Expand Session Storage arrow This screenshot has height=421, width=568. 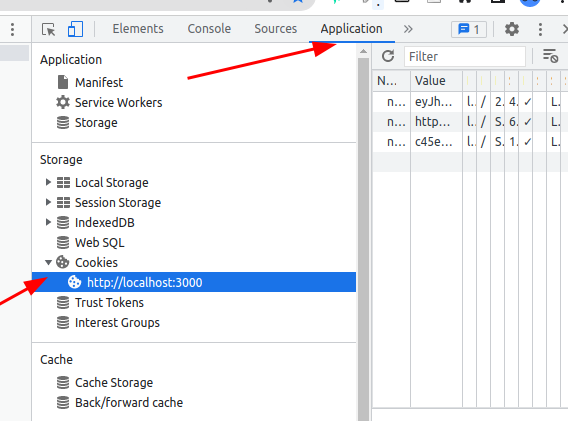pyautogui.click(x=48, y=202)
